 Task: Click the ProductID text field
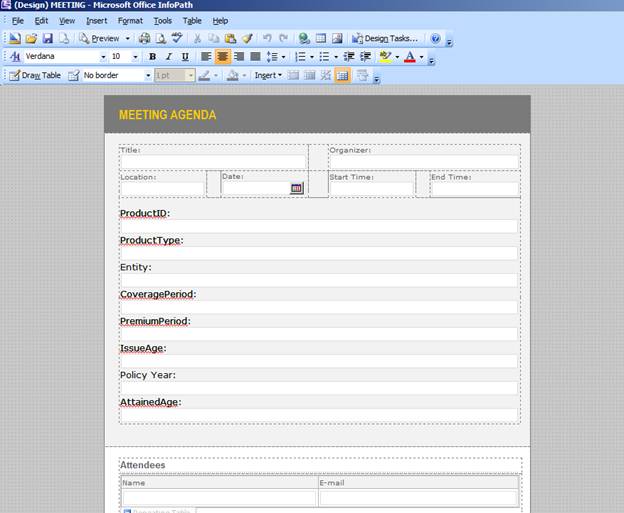(x=318, y=227)
